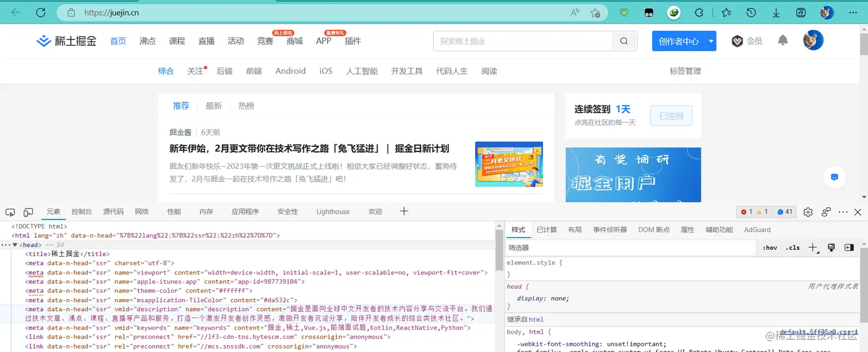Open DevTools feedback people icon
The height and width of the screenshot is (352, 868).
pyautogui.click(x=826, y=212)
